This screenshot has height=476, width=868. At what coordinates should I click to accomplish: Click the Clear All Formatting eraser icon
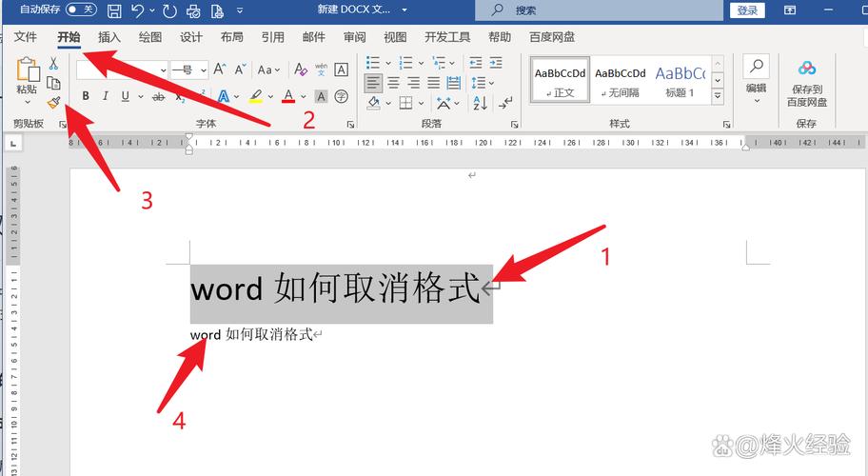(x=301, y=69)
